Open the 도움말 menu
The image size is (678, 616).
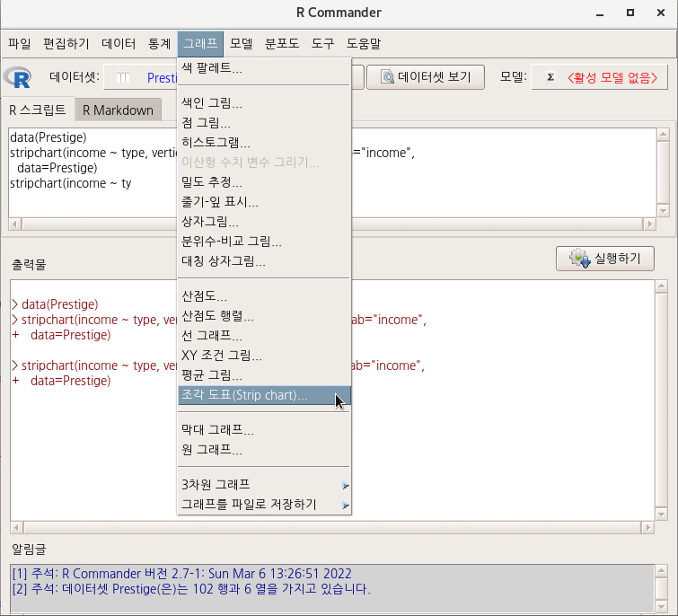(x=364, y=44)
